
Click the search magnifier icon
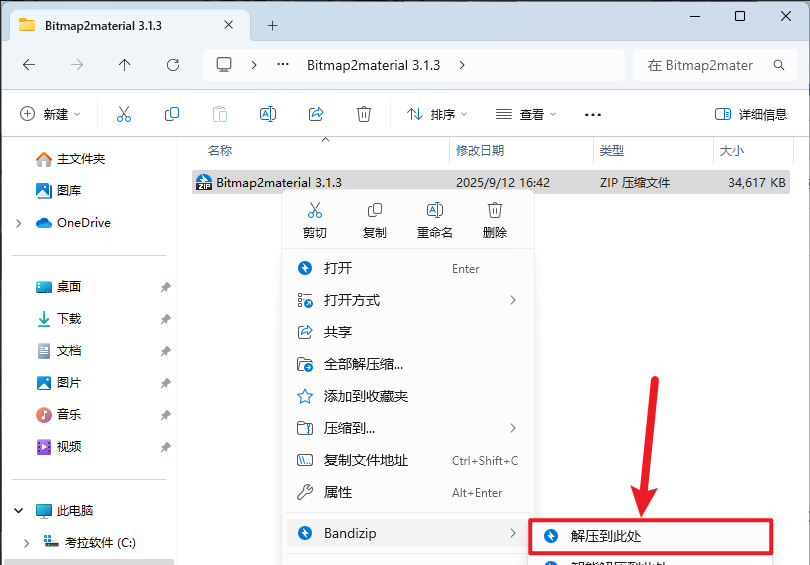coord(779,65)
